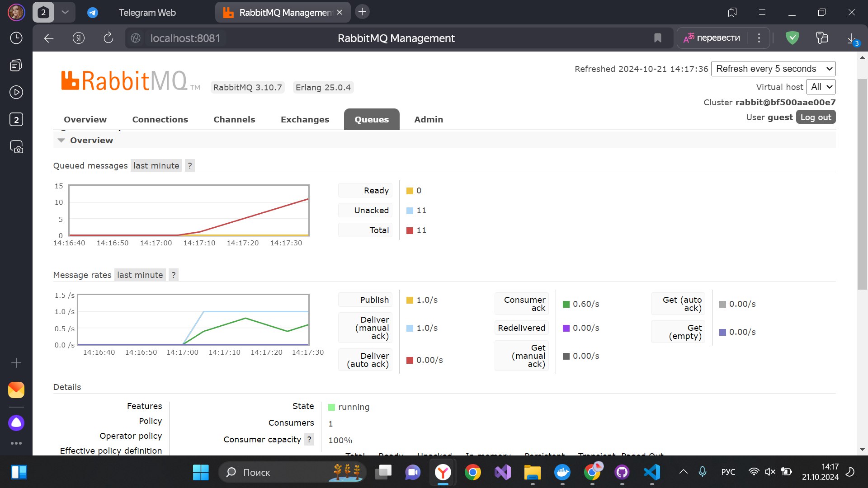Image resolution: width=868 pixels, height=488 pixels.
Task: Open help for Consumer capacity
Action: 309,440
